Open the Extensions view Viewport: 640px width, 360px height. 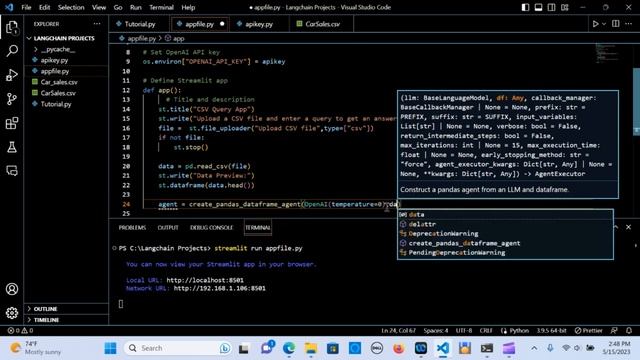(12, 123)
